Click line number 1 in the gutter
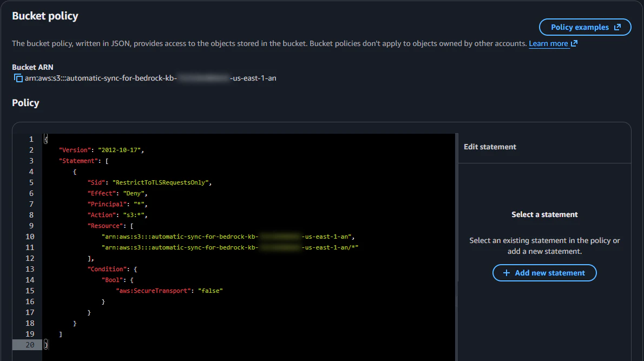The image size is (644, 361). (31, 139)
